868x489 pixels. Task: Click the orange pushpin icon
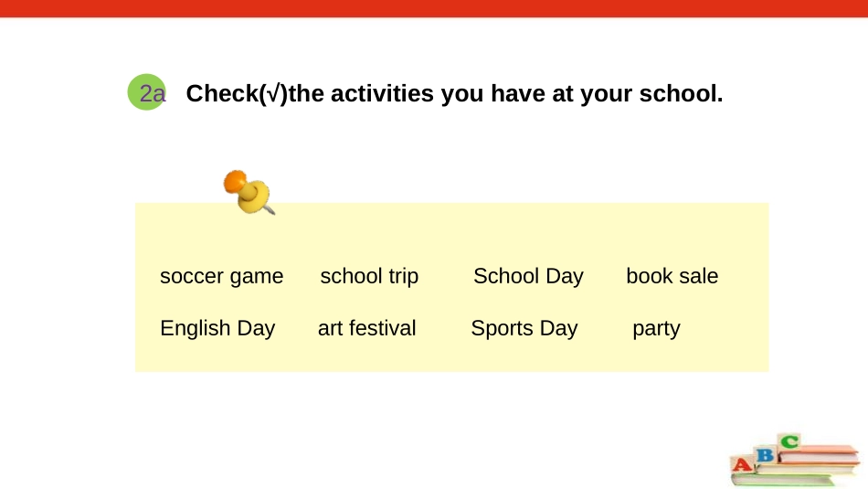[x=249, y=192]
